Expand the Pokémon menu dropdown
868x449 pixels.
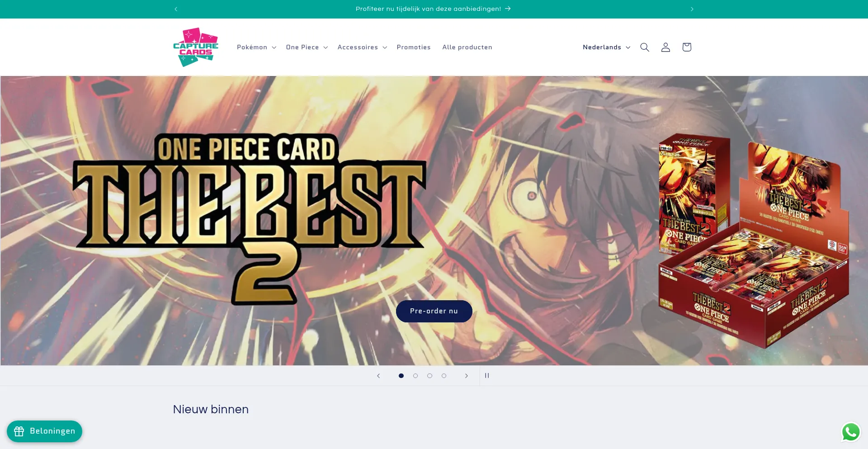click(x=256, y=47)
